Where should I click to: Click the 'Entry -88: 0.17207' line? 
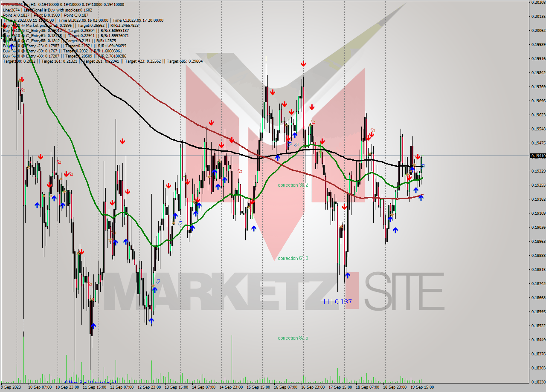click(x=64, y=56)
